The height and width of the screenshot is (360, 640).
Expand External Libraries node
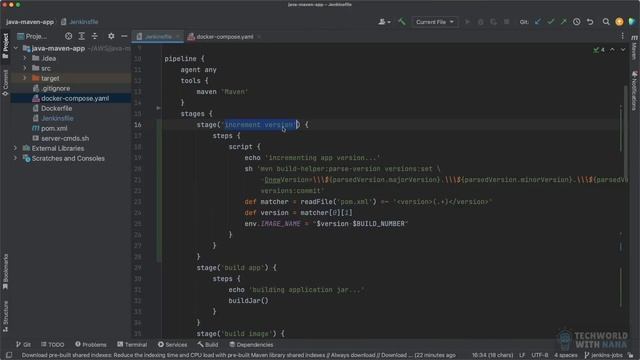[x=16, y=148]
